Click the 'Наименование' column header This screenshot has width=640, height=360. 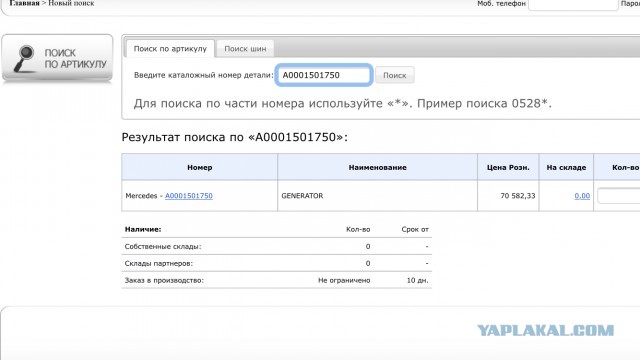(378, 167)
